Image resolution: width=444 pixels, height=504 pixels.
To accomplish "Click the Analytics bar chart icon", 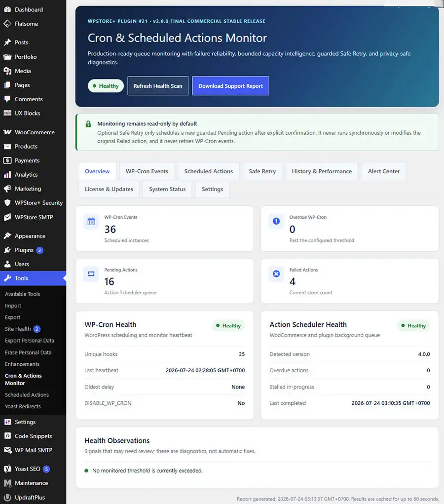I will 7,175.
